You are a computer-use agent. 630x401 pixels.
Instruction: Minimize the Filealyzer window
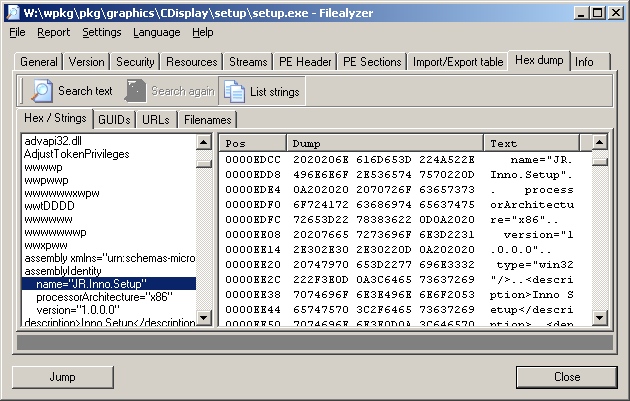coord(581,13)
